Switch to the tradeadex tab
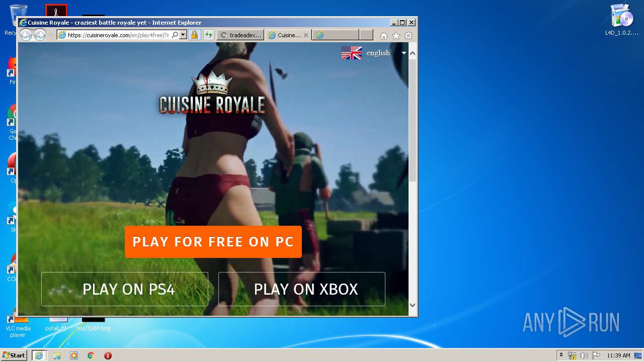 240,35
